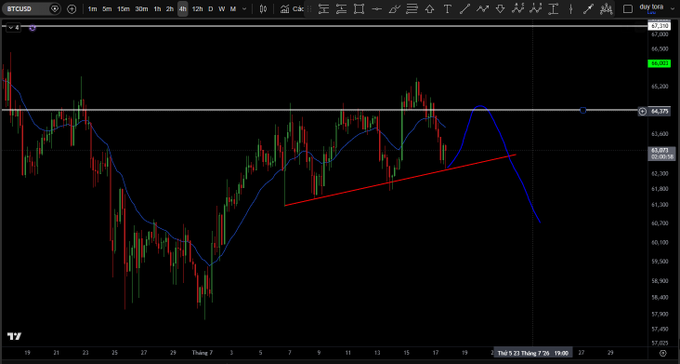Switch to the 1m timeframe

92,9
